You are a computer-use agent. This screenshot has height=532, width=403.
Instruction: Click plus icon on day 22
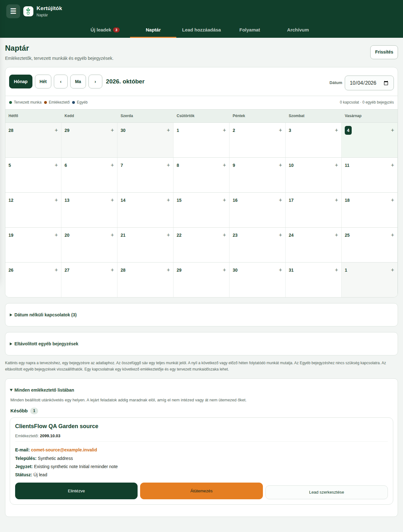[224, 235]
